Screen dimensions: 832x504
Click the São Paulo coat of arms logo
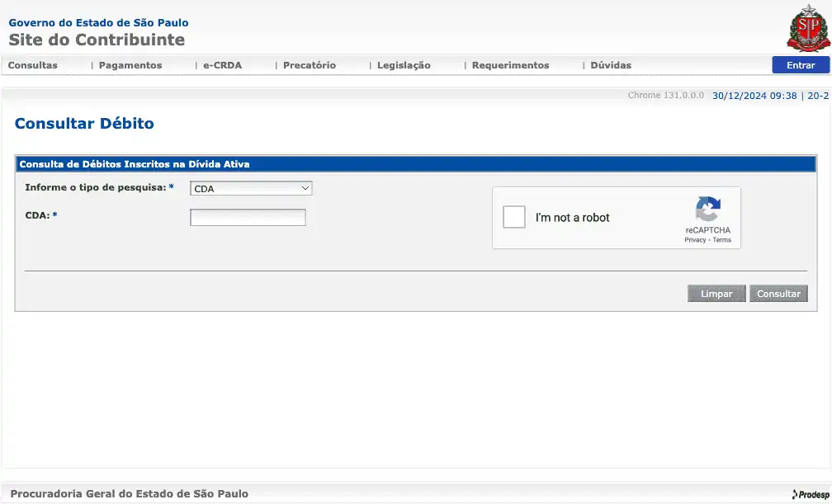[806, 28]
